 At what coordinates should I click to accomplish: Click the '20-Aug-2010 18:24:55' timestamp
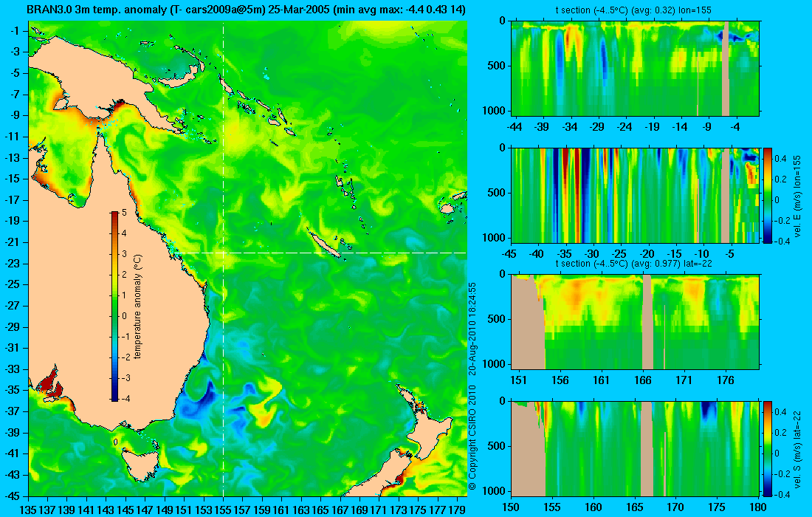[x=472, y=327]
